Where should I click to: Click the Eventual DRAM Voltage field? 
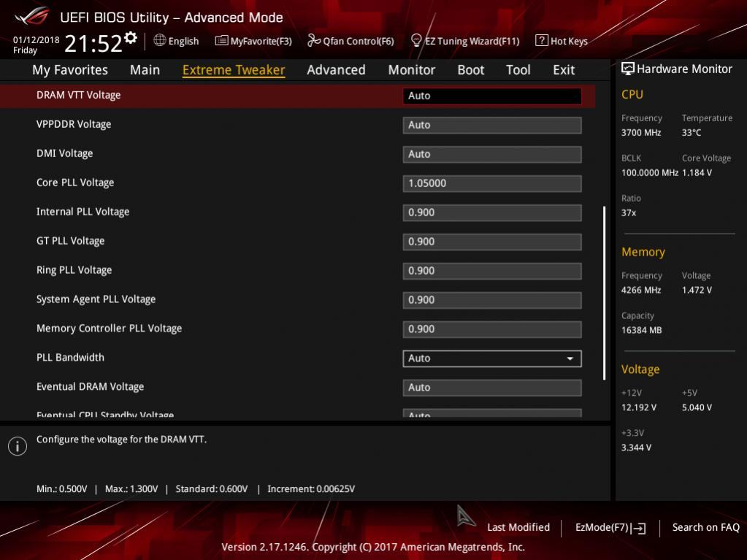click(x=491, y=388)
